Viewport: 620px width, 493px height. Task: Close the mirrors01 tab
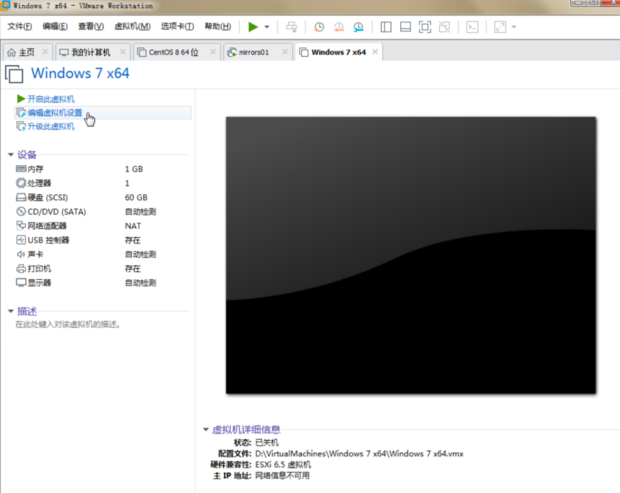point(285,52)
